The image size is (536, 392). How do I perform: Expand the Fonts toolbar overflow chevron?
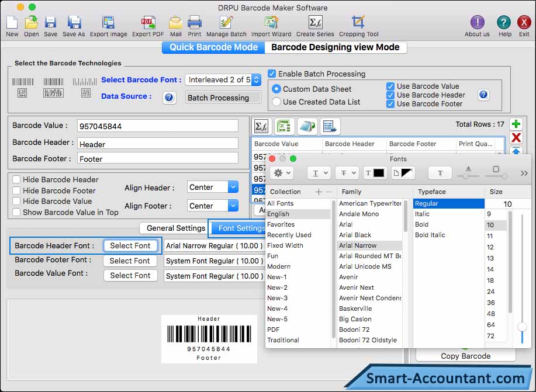[524, 174]
